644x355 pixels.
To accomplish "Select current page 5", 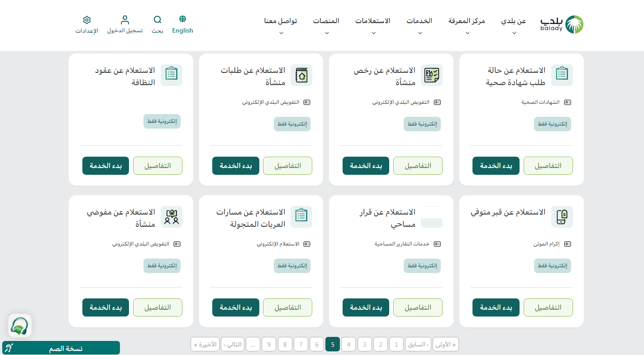I will (x=333, y=345).
